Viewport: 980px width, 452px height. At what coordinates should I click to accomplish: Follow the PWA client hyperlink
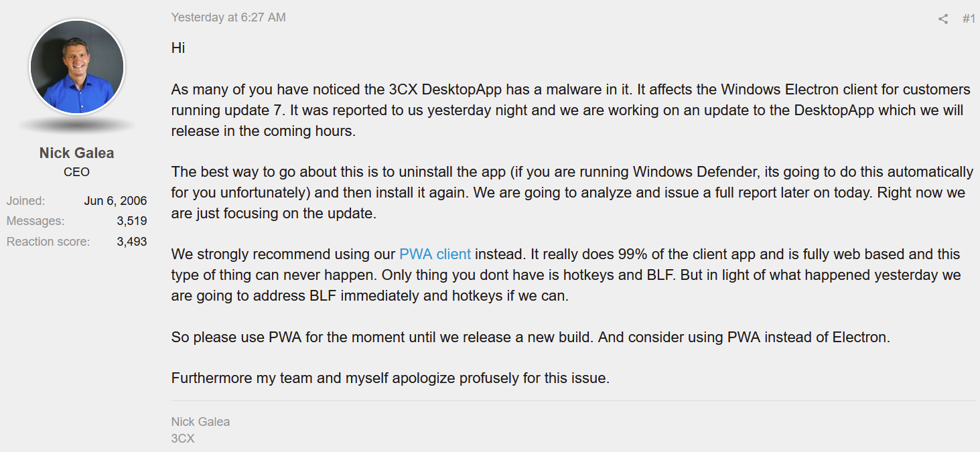pos(435,254)
